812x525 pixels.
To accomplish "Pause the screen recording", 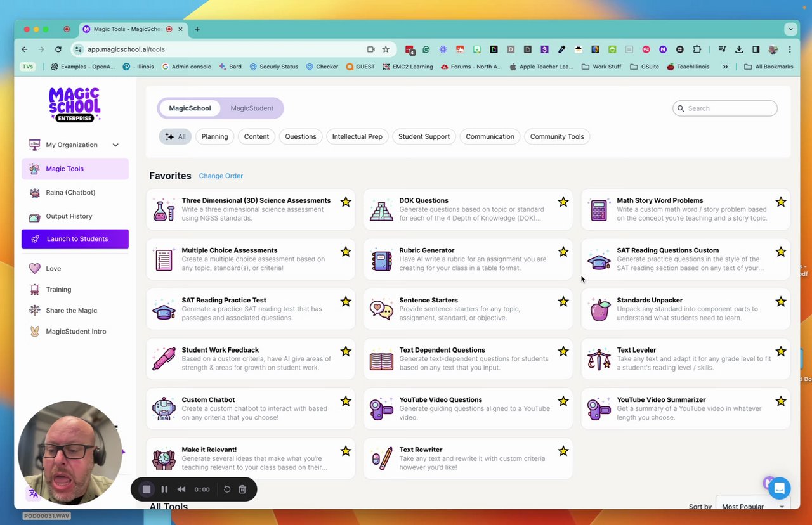I will [164, 489].
